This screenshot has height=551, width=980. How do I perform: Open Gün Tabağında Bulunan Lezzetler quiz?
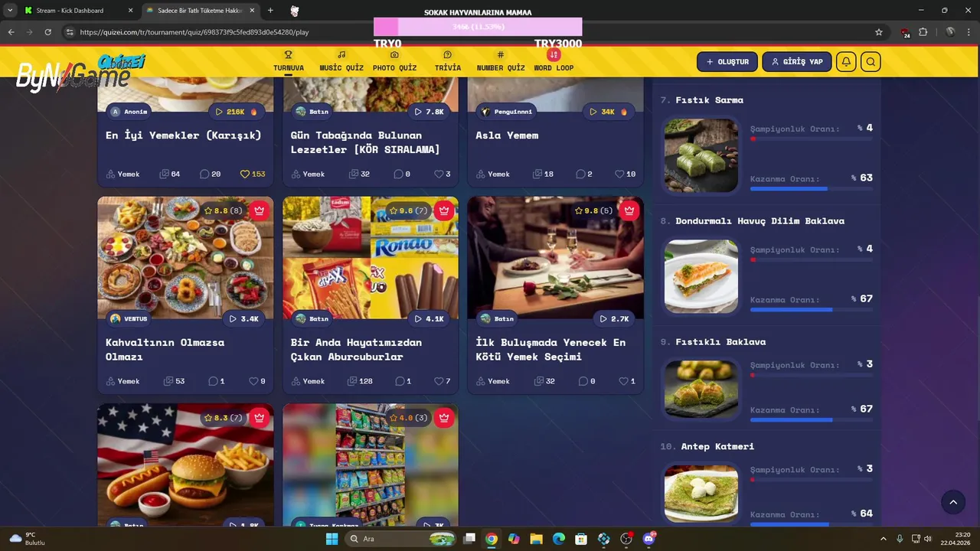pos(365,142)
